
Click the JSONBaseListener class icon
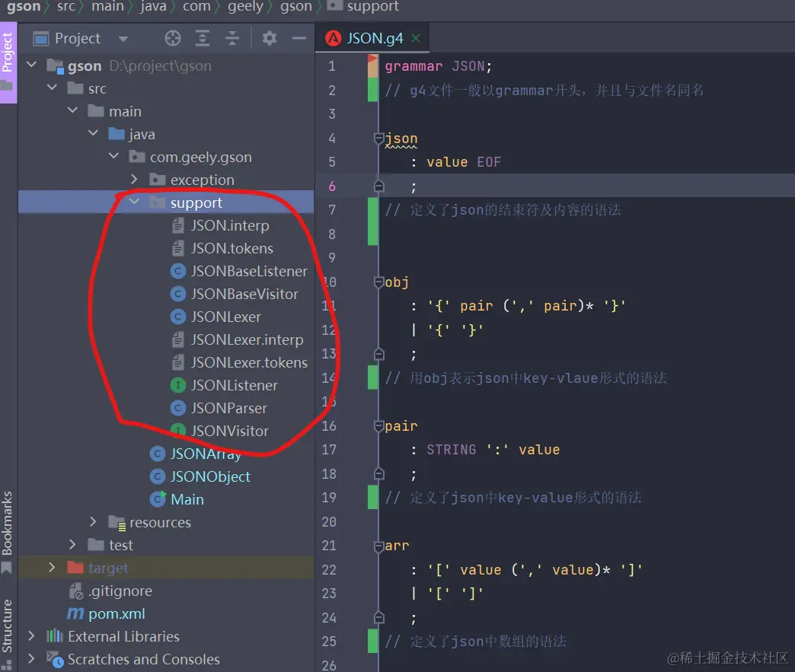pos(177,271)
